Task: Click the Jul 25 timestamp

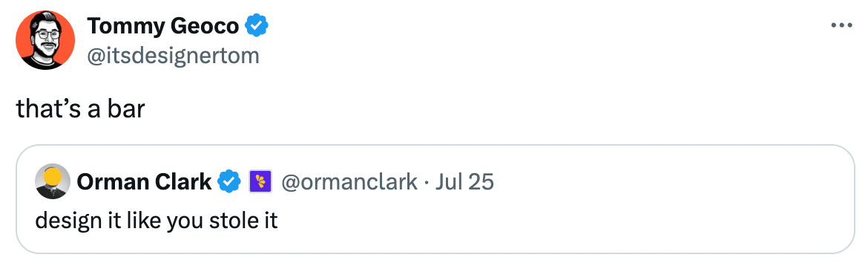Action: pyautogui.click(x=462, y=181)
